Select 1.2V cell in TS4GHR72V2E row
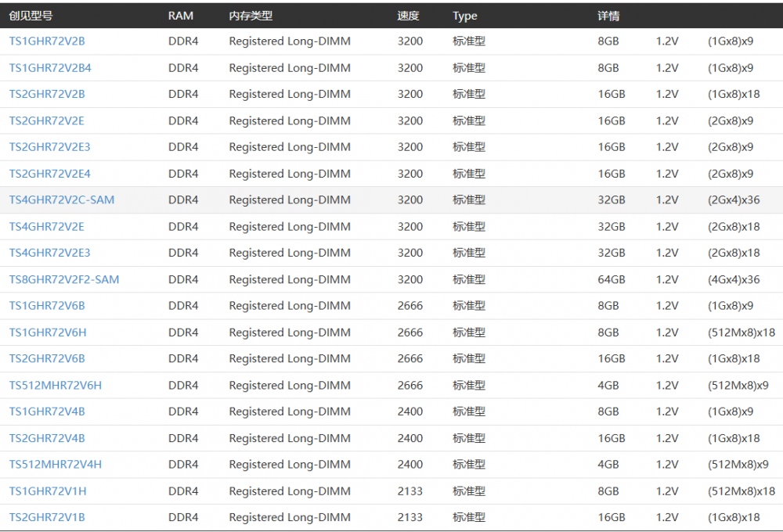 (x=667, y=227)
